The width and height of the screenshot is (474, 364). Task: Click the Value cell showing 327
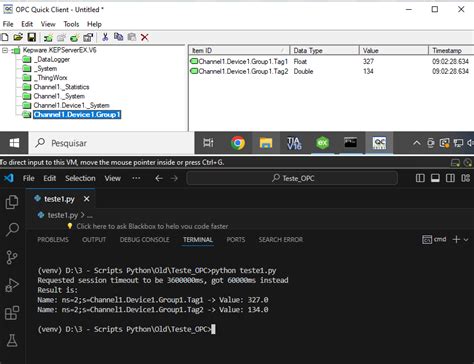pos(368,61)
